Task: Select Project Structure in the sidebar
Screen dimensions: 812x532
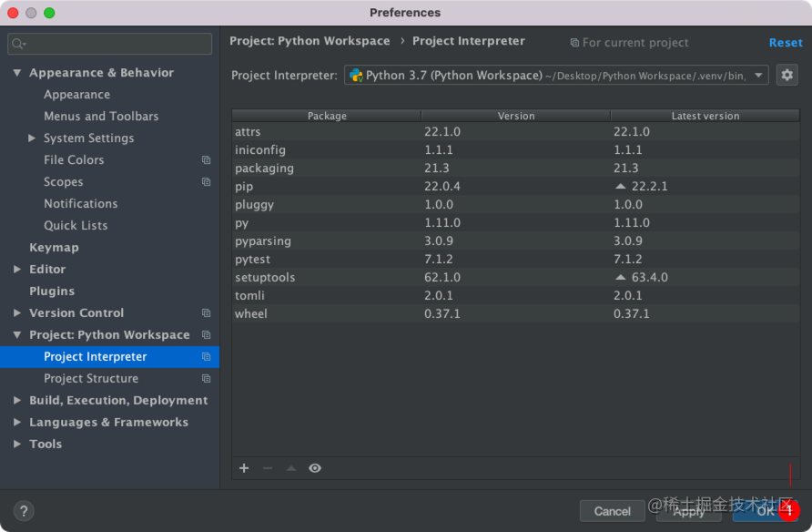Action: [91, 378]
